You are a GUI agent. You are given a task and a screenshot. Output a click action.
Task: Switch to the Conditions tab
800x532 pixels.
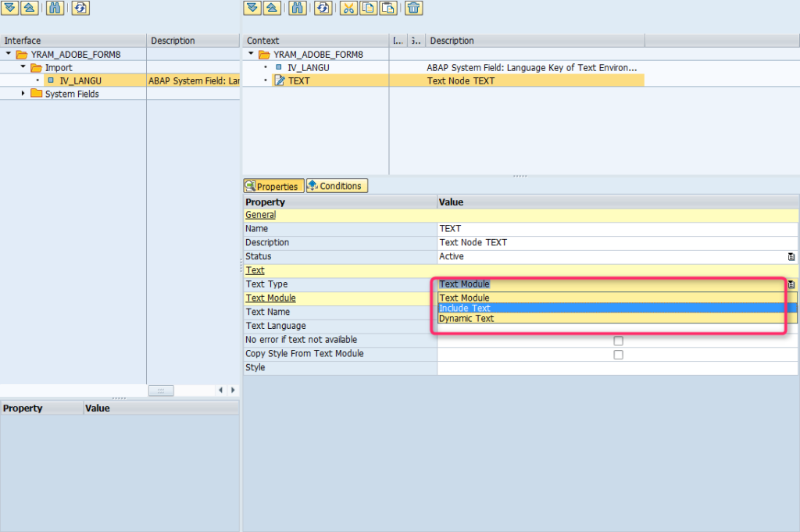337,186
